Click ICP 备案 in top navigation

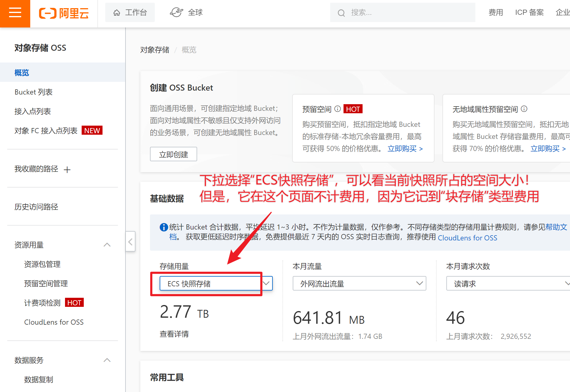coord(529,13)
